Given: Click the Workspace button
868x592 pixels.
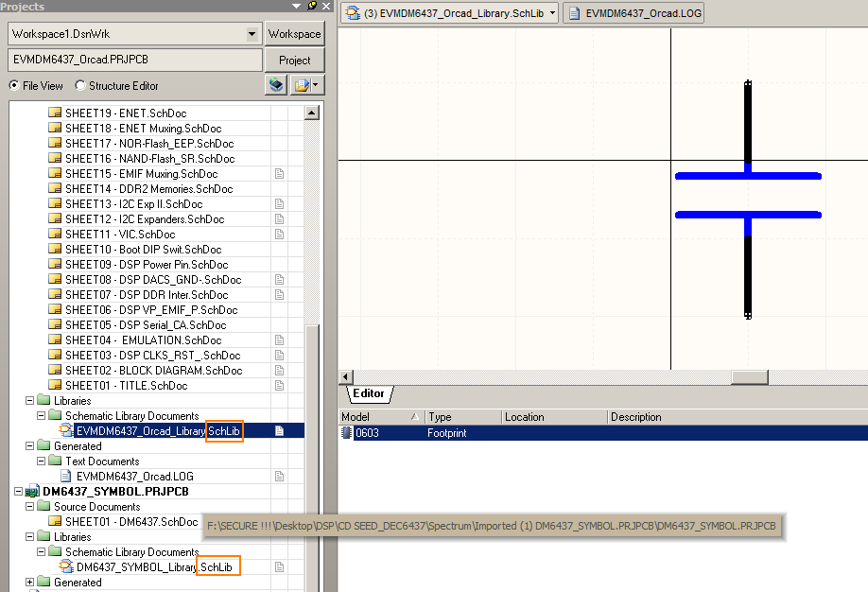Looking at the screenshot, I should click(x=294, y=34).
